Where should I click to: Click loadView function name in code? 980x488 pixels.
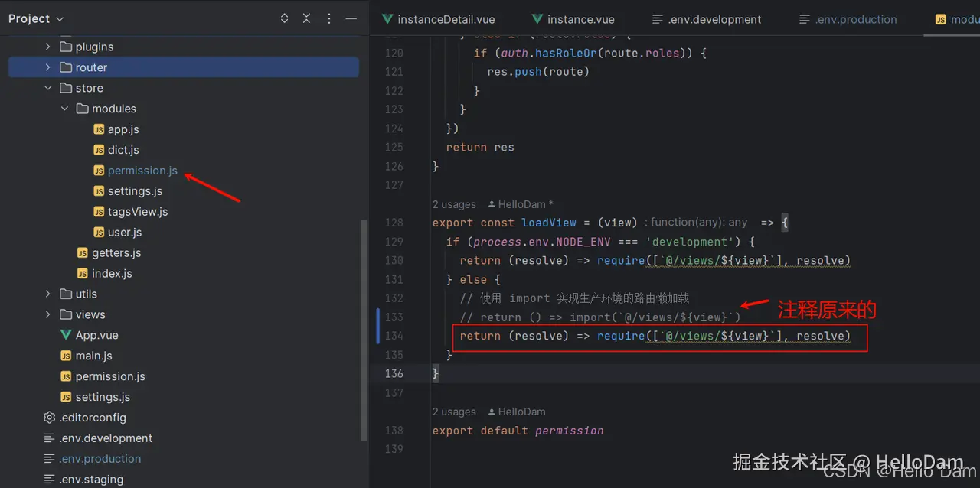pyautogui.click(x=549, y=223)
